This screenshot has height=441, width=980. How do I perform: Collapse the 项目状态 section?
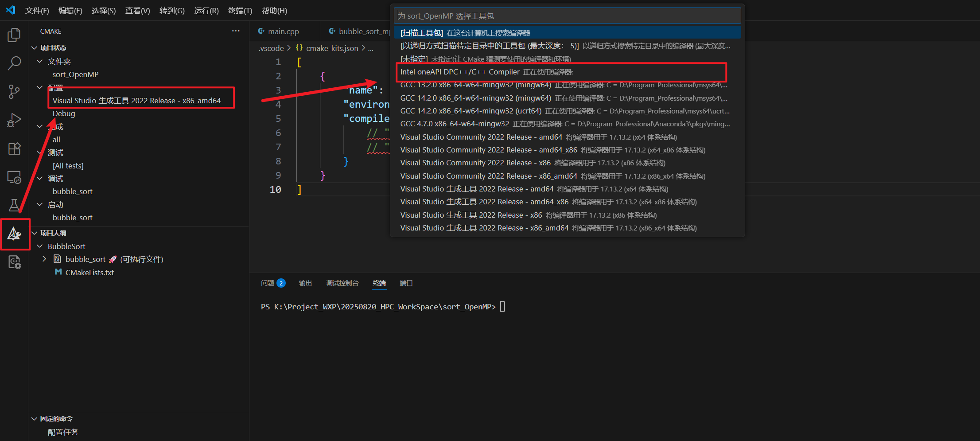click(35, 47)
